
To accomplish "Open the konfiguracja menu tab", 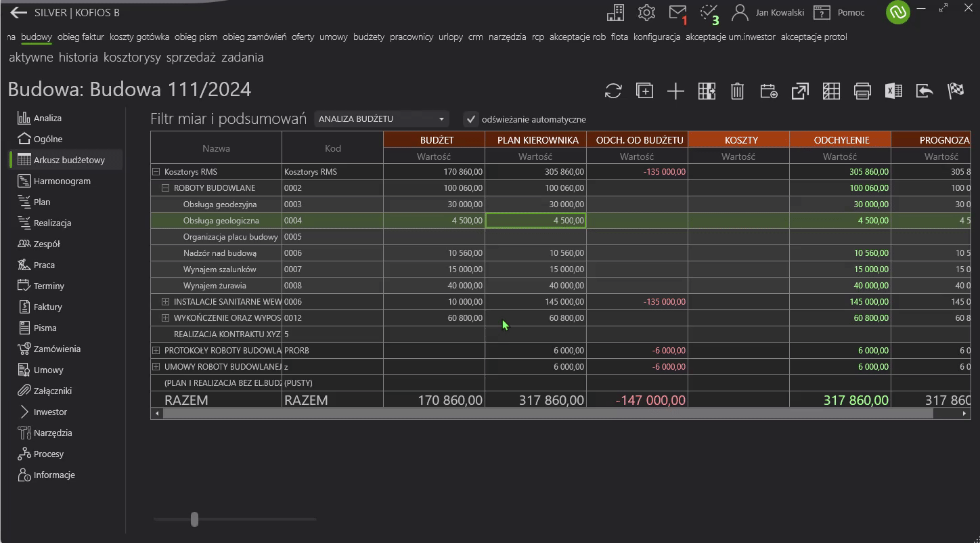I will [x=656, y=37].
